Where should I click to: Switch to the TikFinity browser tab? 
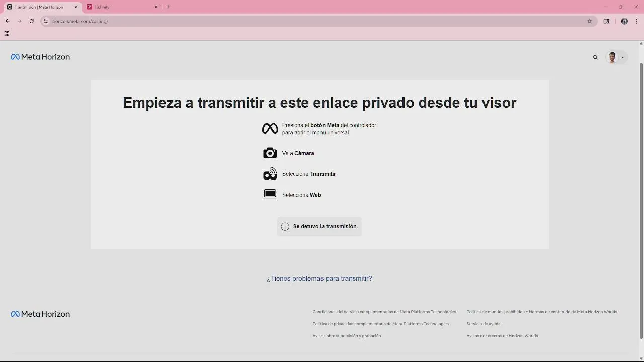[x=121, y=7]
